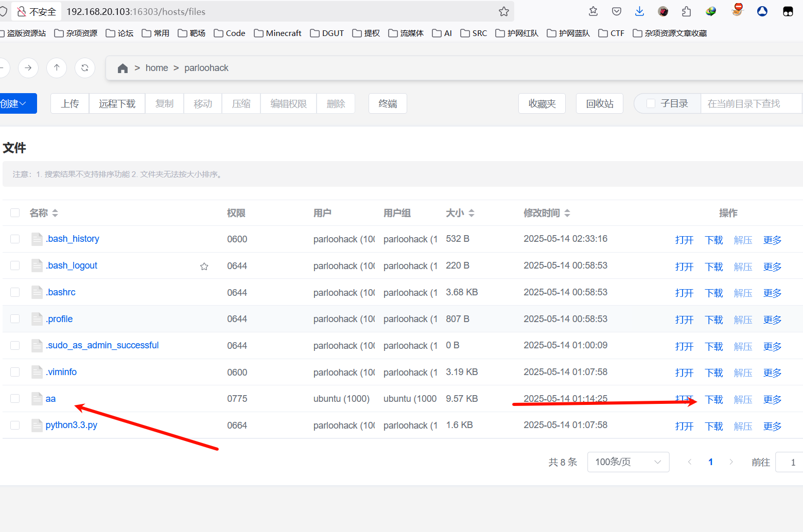Click 更多 for python3.3.py file
803x532 pixels.
coord(772,427)
